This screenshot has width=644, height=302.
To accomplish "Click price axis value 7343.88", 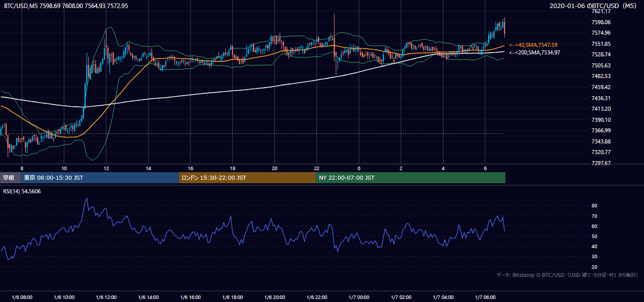I will 601,141.
